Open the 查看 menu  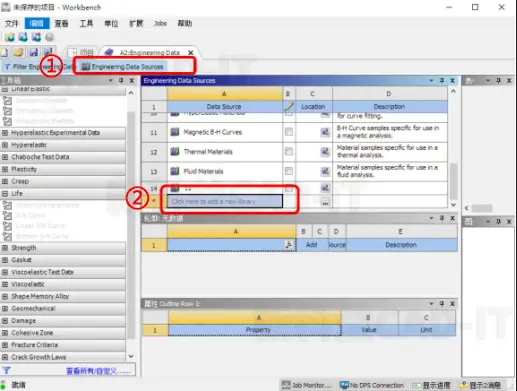[x=61, y=23]
